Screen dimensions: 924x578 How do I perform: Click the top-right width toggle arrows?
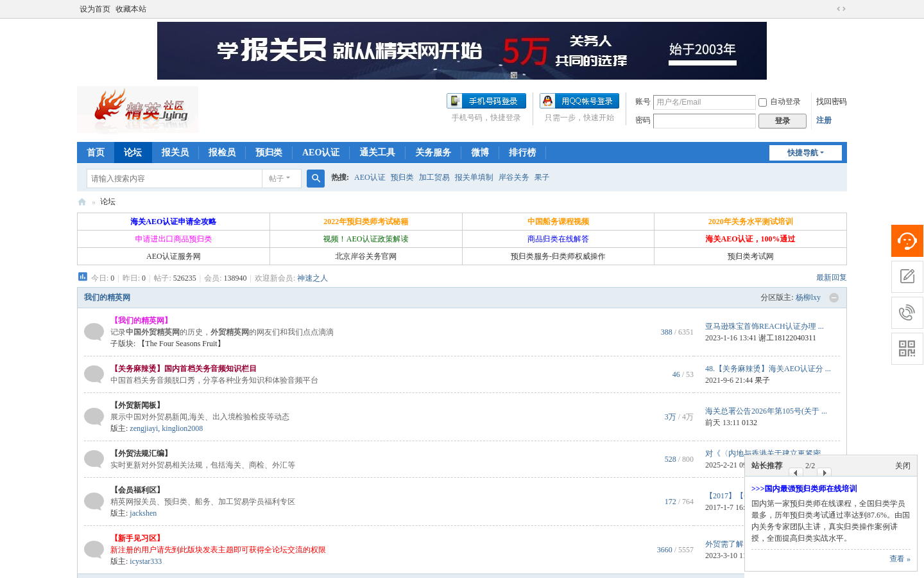[841, 9]
